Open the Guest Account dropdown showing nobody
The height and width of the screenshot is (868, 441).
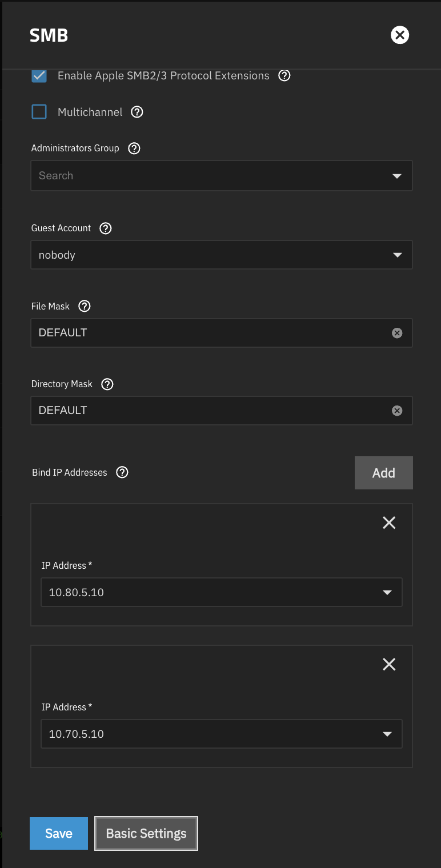(x=222, y=255)
